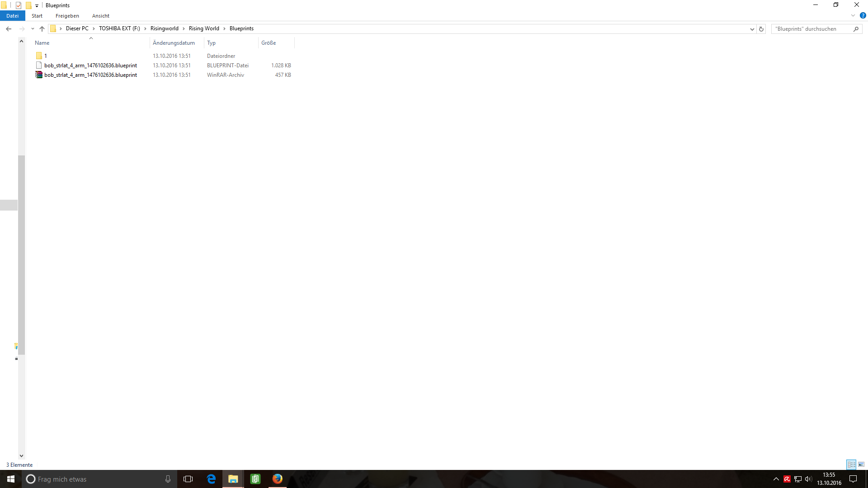The image size is (868, 488).
Task: Click the Properties icon in quick access toolbar
Action: [19, 5]
